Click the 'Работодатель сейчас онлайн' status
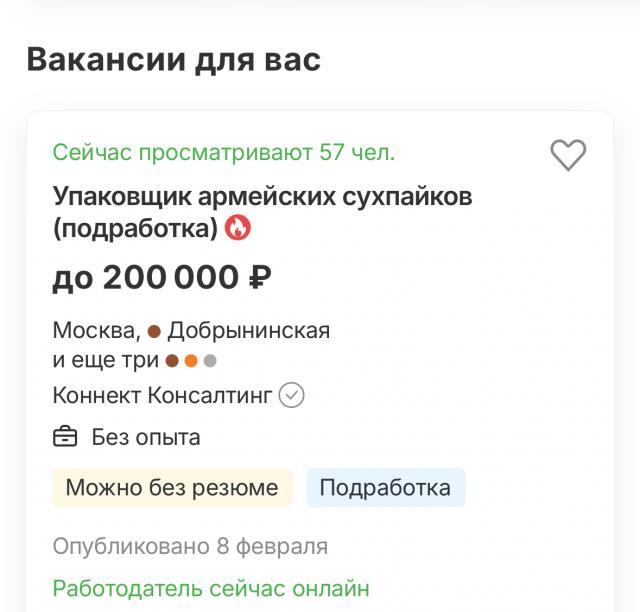 pyautogui.click(x=211, y=588)
